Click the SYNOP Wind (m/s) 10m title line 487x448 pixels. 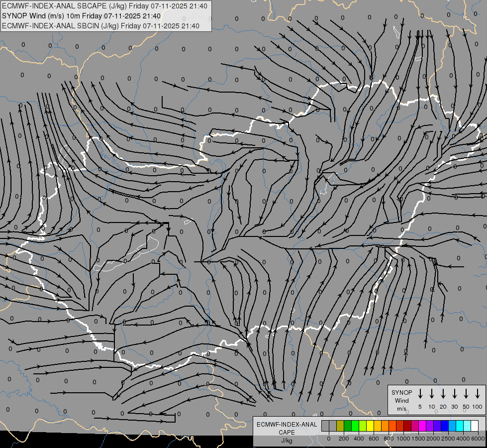point(81,16)
